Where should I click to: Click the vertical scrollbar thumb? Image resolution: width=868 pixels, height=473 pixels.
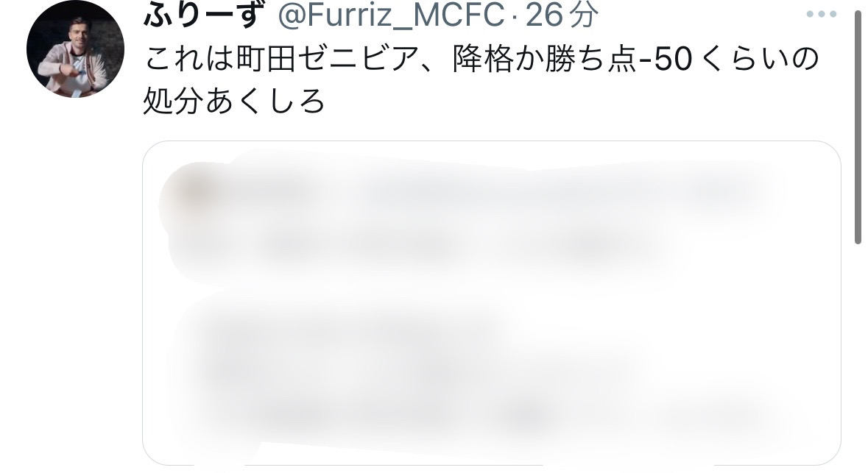tap(858, 128)
